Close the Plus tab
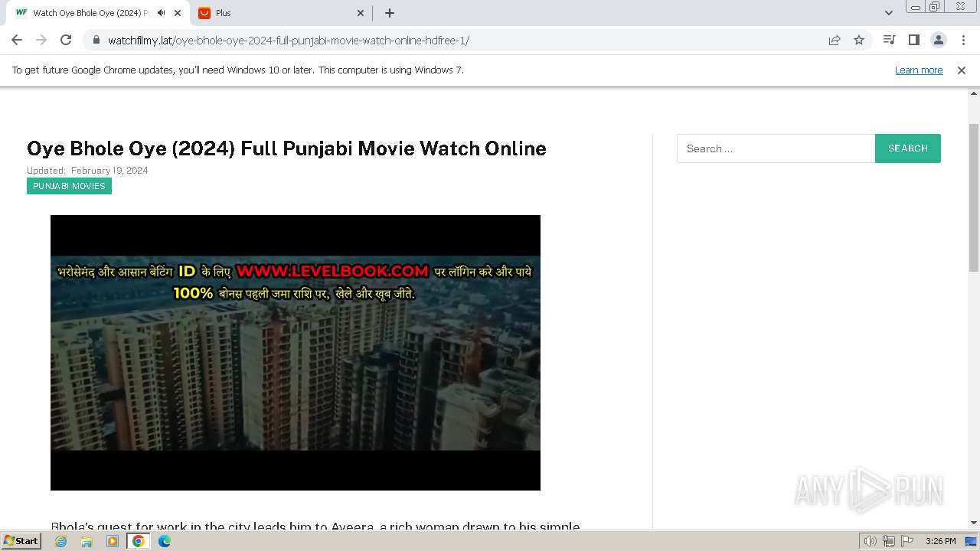980x551 pixels. 361,13
